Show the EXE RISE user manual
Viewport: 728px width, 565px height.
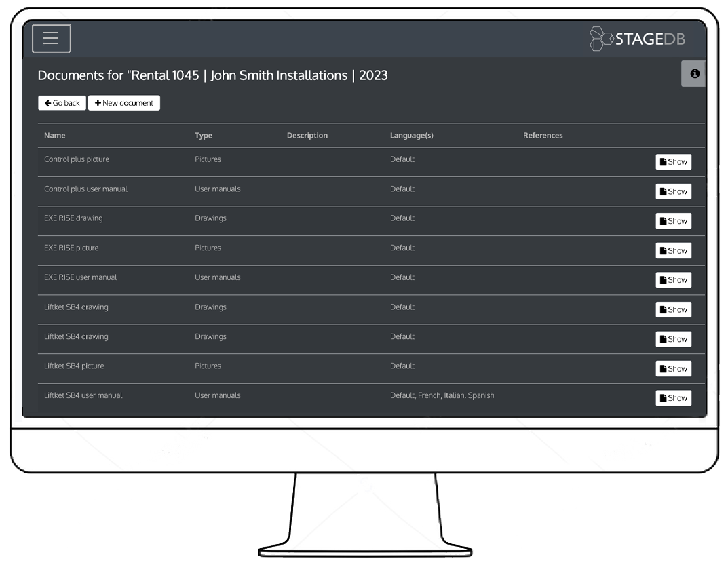click(x=673, y=280)
